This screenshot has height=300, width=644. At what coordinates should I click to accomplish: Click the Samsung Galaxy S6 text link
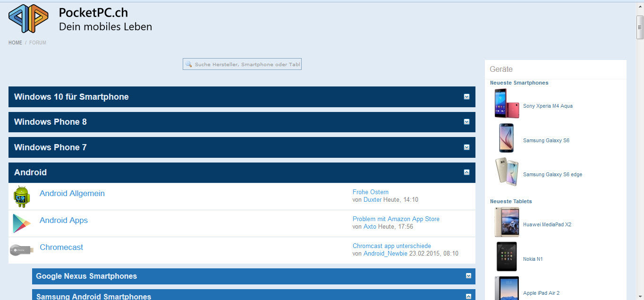[546, 140]
